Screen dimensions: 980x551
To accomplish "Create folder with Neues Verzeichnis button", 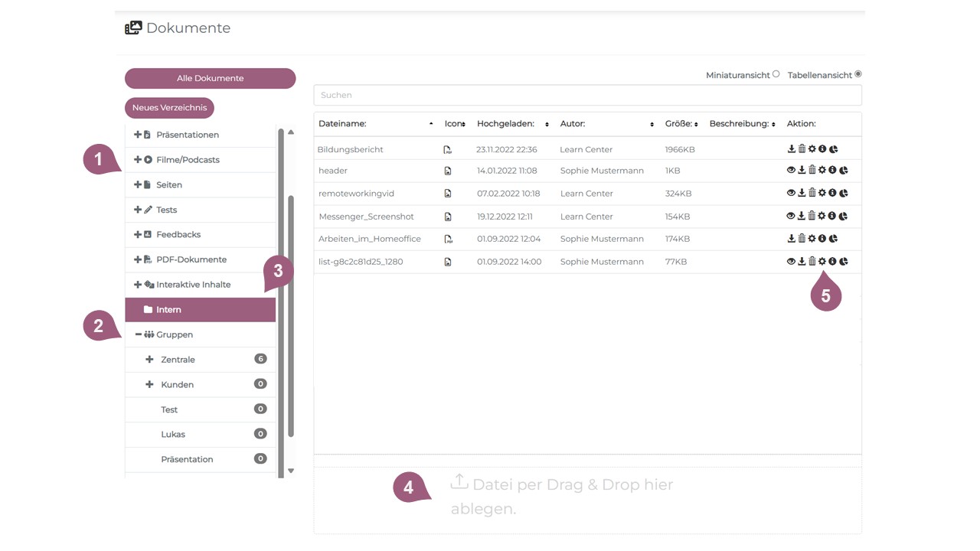I will [169, 108].
